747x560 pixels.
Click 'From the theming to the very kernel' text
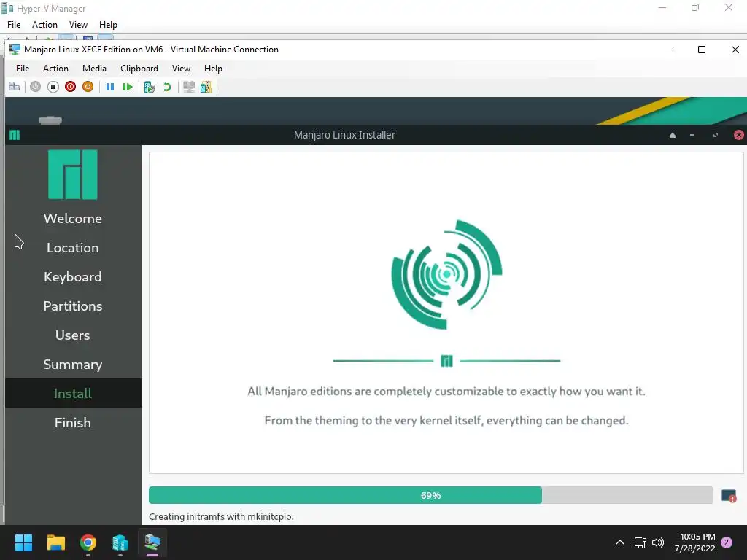(446, 421)
